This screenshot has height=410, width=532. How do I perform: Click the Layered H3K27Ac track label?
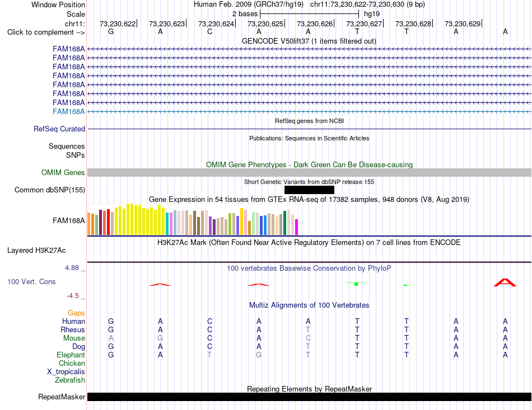(x=36, y=251)
